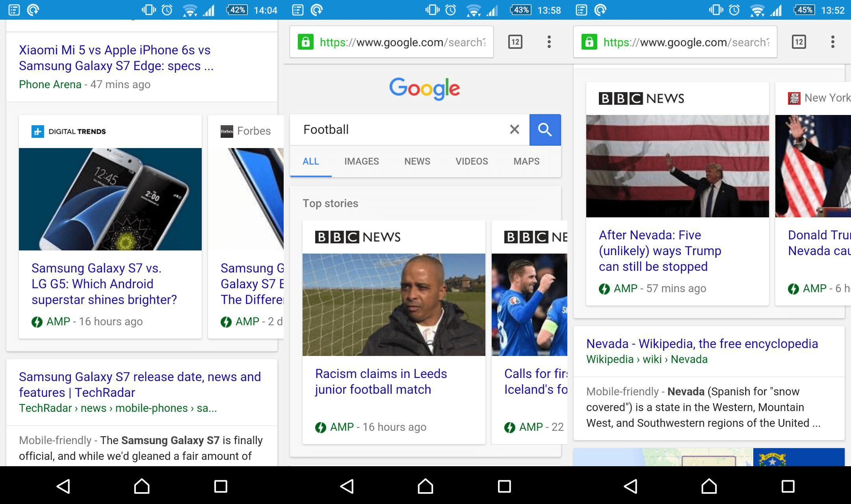
Task: Tap the green lock icon in middle URL bar
Action: coord(305,42)
